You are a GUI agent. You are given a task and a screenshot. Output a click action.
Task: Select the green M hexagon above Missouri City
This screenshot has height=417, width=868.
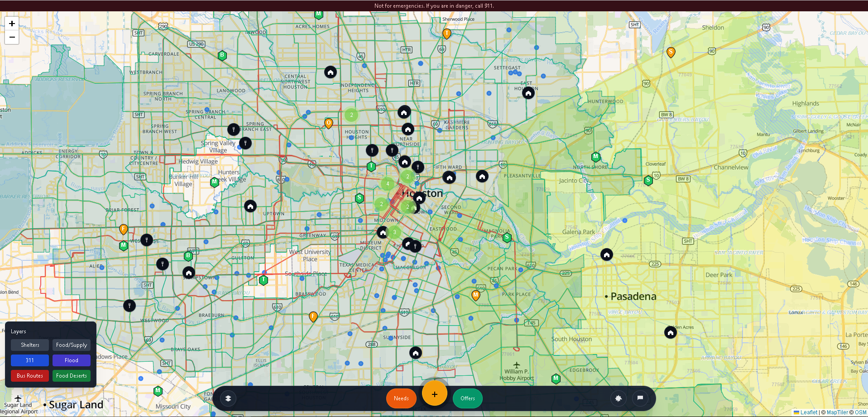(x=158, y=391)
